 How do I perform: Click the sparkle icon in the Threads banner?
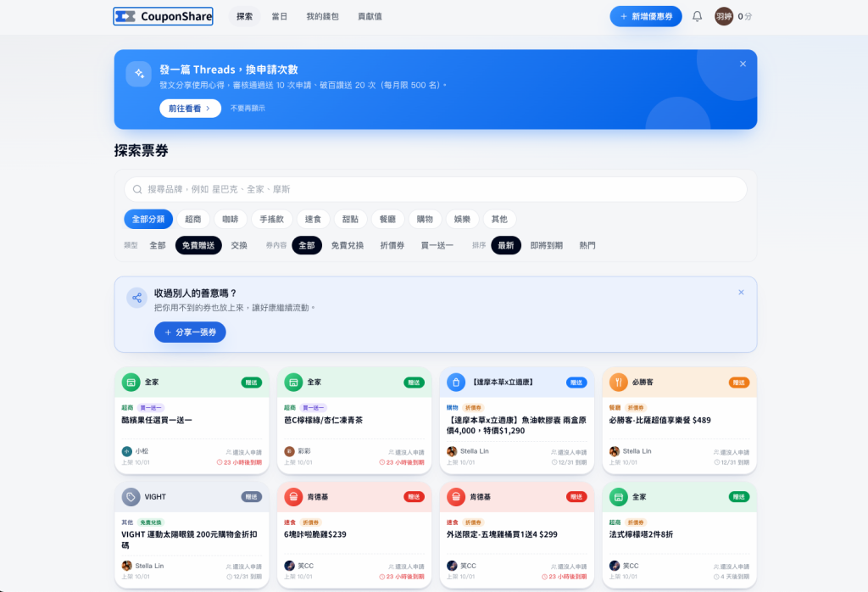tap(138, 74)
